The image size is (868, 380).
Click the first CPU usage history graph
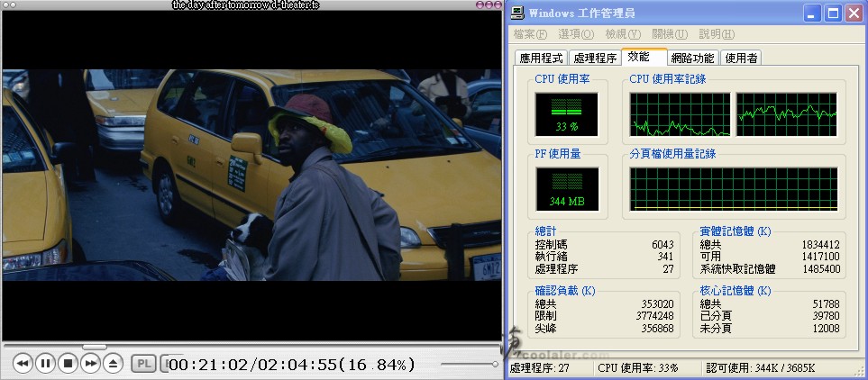point(680,114)
